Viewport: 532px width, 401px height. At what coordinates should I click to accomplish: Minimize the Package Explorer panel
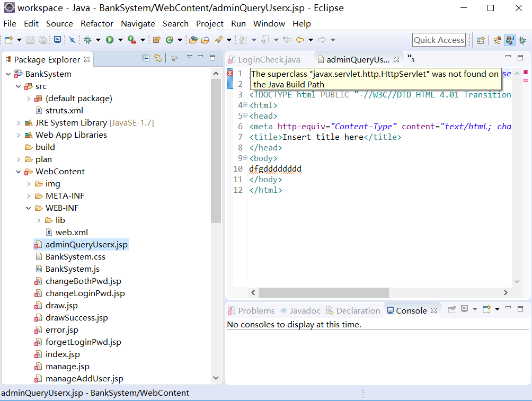(x=200, y=57)
